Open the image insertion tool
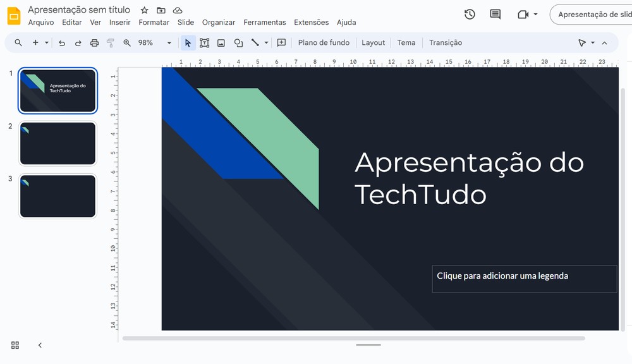This screenshot has height=364, width=632. pyautogui.click(x=221, y=42)
